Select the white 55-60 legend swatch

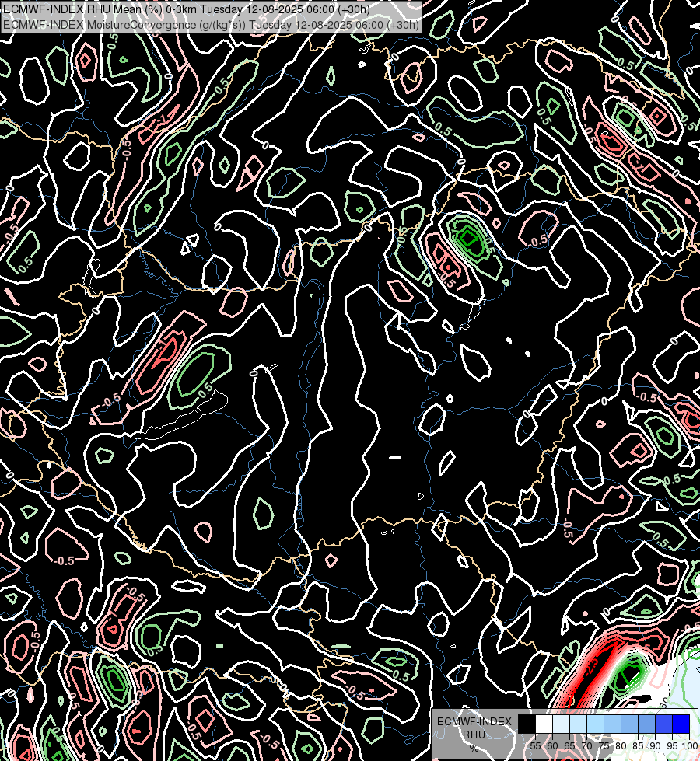(544, 724)
